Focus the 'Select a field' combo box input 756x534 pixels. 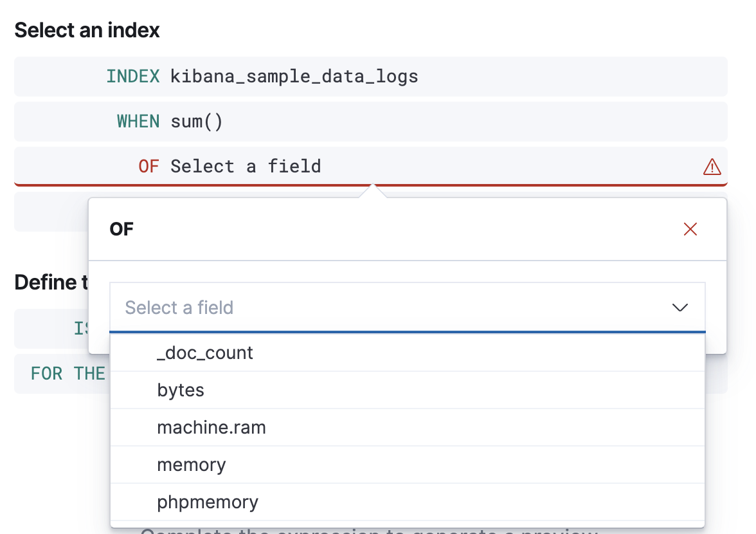(x=386, y=308)
